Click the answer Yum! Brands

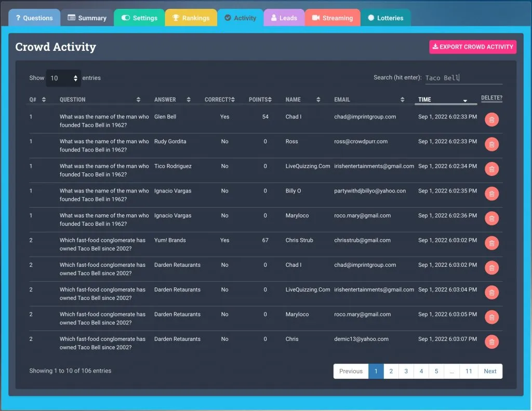pos(170,240)
